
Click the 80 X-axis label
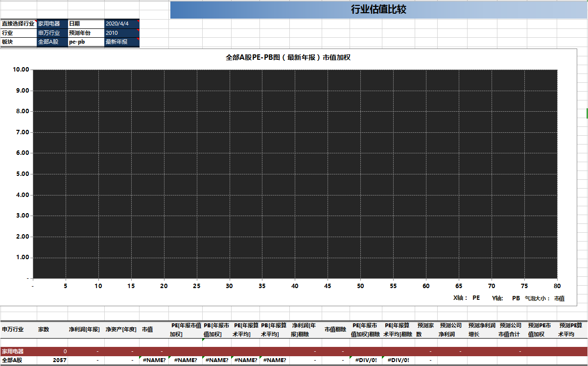[x=557, y=286]
